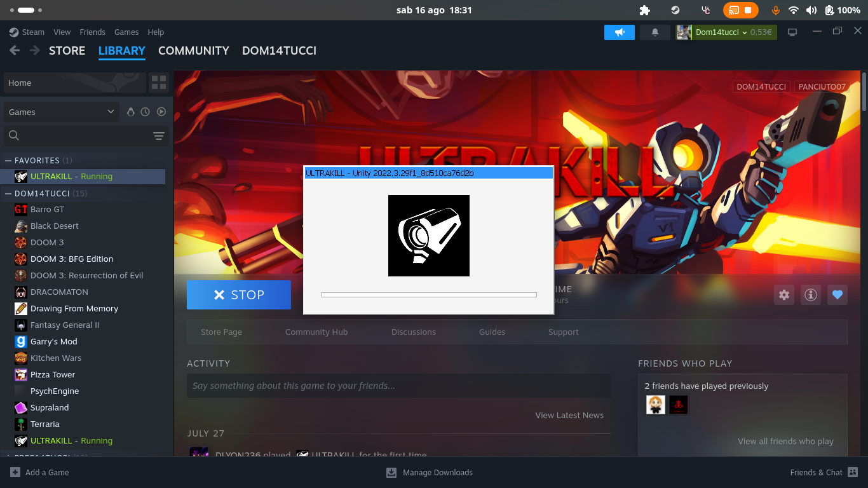Open the announcements megaphone button
Screen dimensions: 868x488
coord(620,32)
